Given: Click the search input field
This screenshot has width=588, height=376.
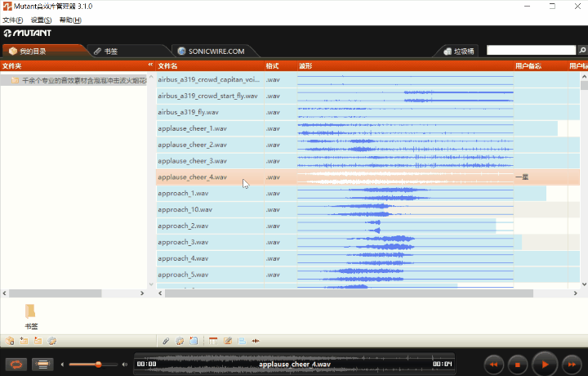Looking at the screenshot, I should pyautogui.click(x=531, y=51).
